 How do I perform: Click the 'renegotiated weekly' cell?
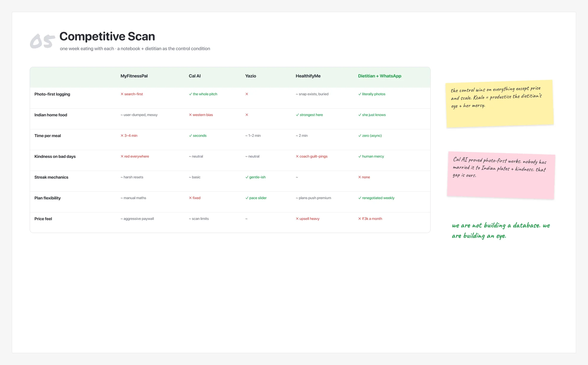[376, 198]
